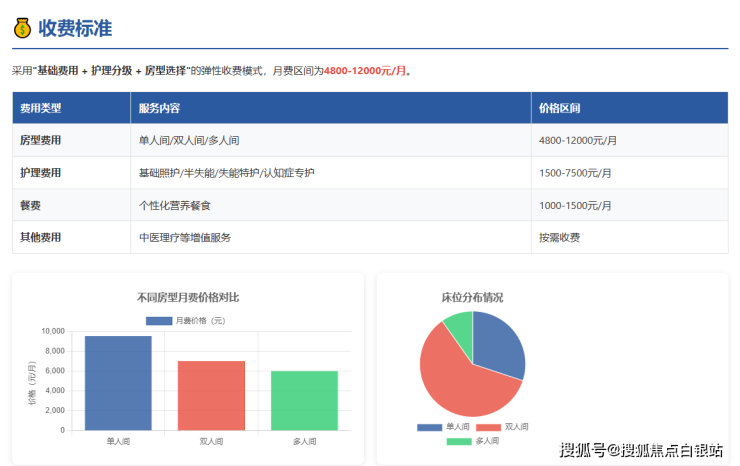The height and width of the screenshot is (466, 740).
Task: Click the 其他费用 table row label
Action: pos(41,237)
